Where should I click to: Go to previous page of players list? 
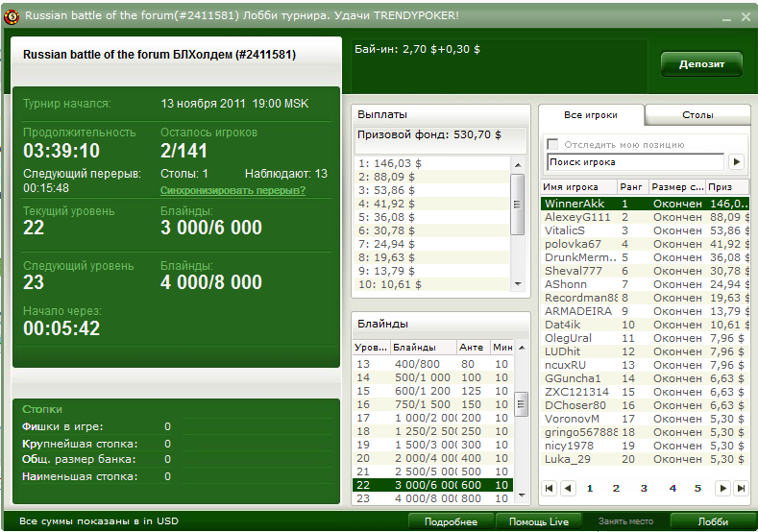(568, 489)
